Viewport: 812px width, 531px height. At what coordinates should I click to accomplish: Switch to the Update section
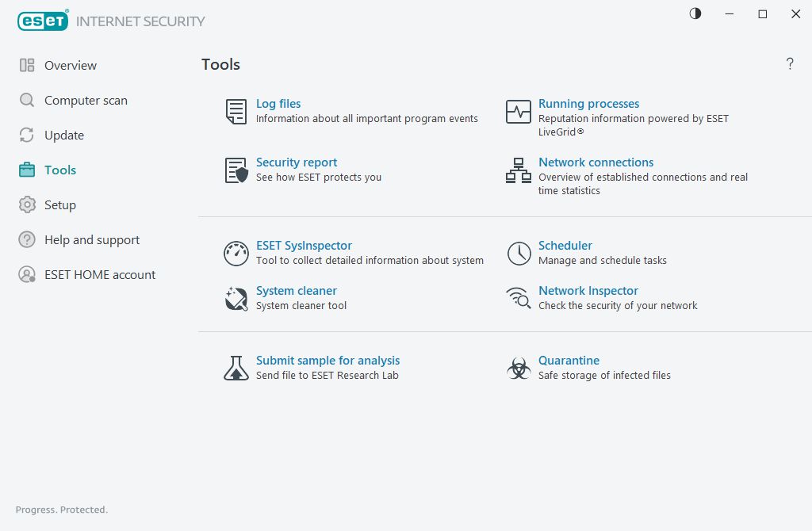(63, 136)
